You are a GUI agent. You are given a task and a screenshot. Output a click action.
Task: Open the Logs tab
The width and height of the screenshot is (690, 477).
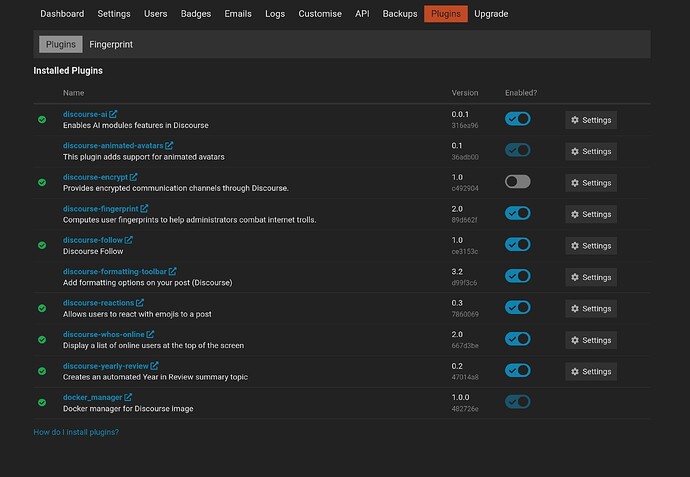[x=275, y=14]
